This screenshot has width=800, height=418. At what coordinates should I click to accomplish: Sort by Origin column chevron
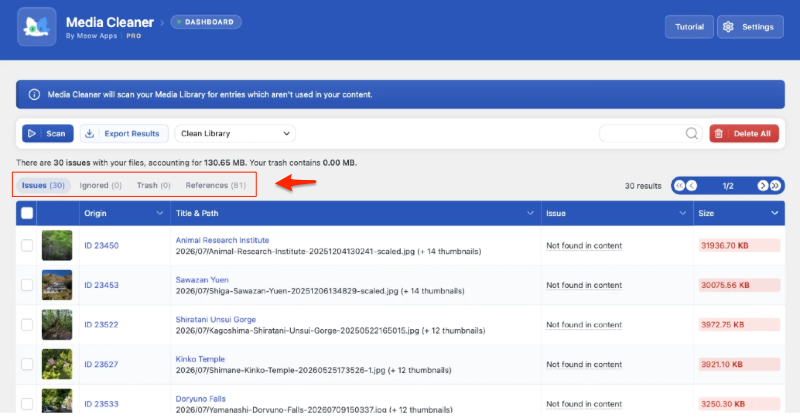(160, 213)
